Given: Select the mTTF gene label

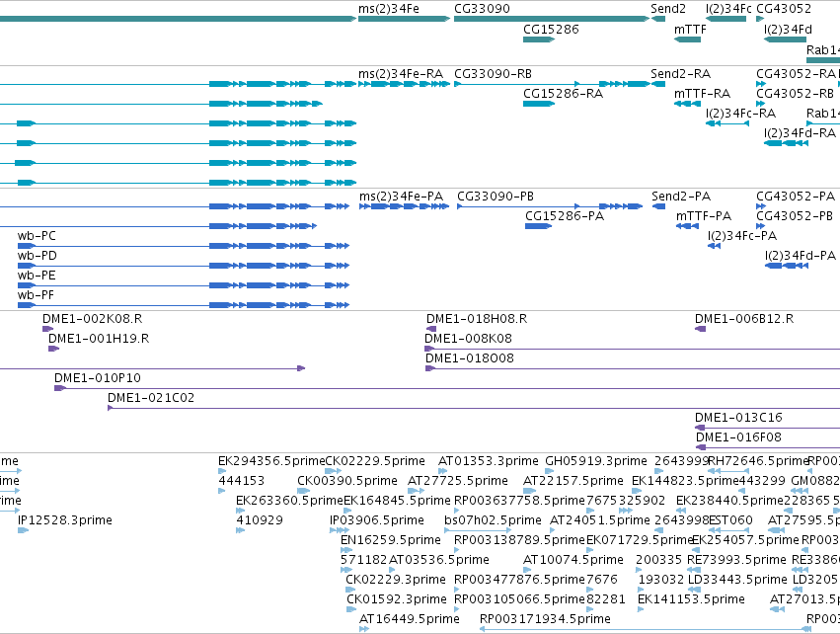Looking at the screenshot, I should tap(690, 29).
